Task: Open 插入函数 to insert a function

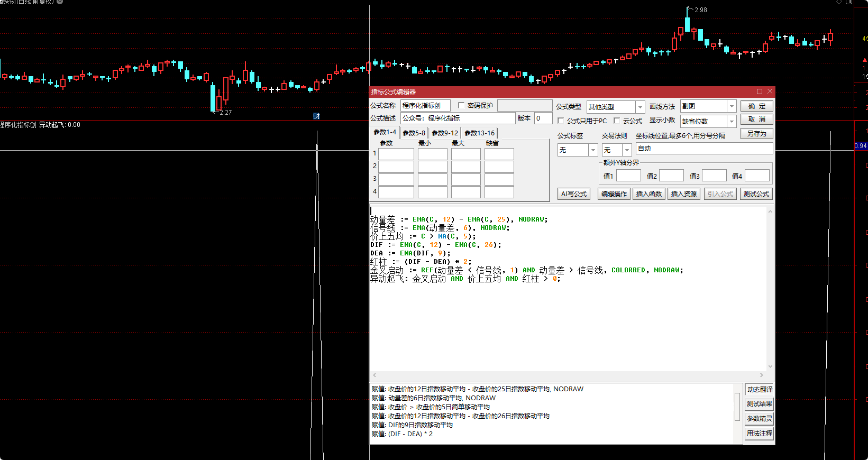Action: pyautogui.click(x=648, y=194)
